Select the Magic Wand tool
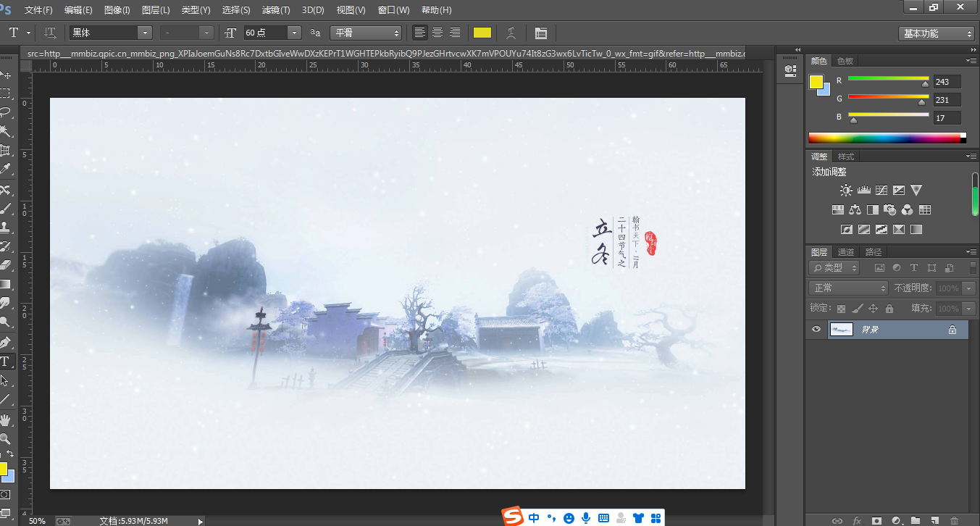Viewport: 980px width, 526px height. [x=6, y=131]
